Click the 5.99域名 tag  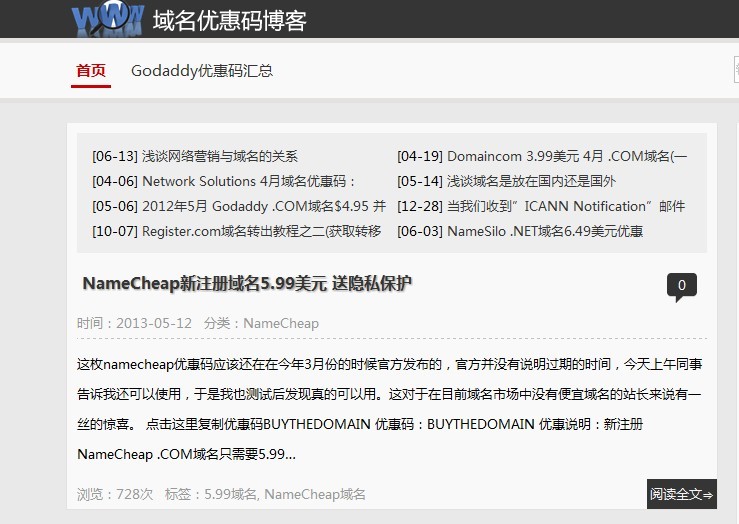click(x=230, y=494)
